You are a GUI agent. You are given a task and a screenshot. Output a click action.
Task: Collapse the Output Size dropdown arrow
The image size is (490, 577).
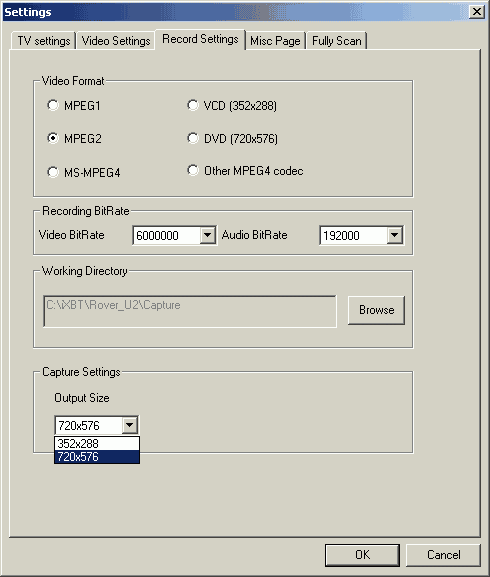point(129,425)
